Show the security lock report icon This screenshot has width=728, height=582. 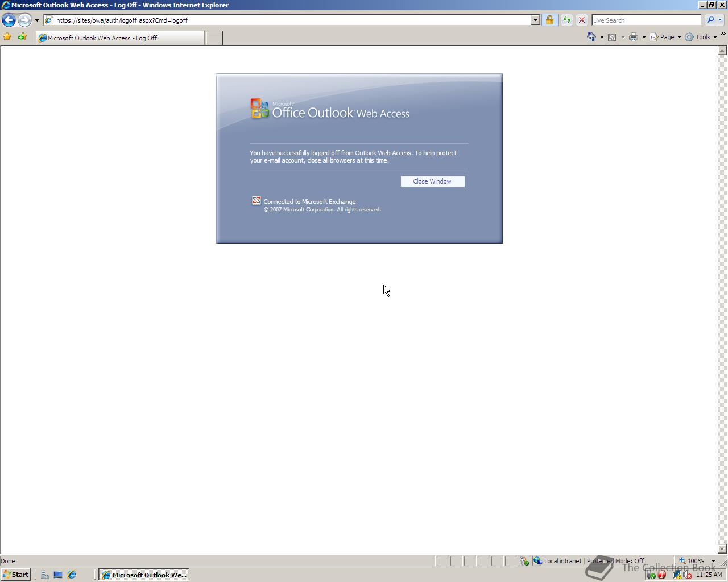549,20
